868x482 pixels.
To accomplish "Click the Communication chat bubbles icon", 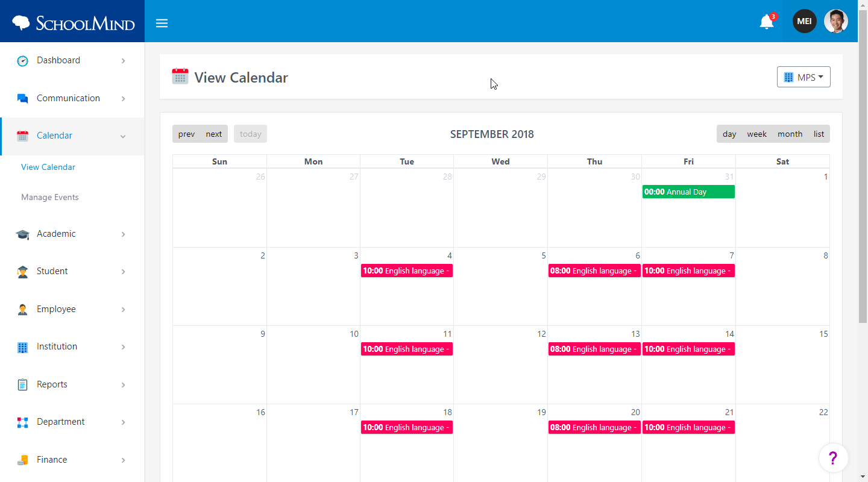I will (x=23, y=98).
